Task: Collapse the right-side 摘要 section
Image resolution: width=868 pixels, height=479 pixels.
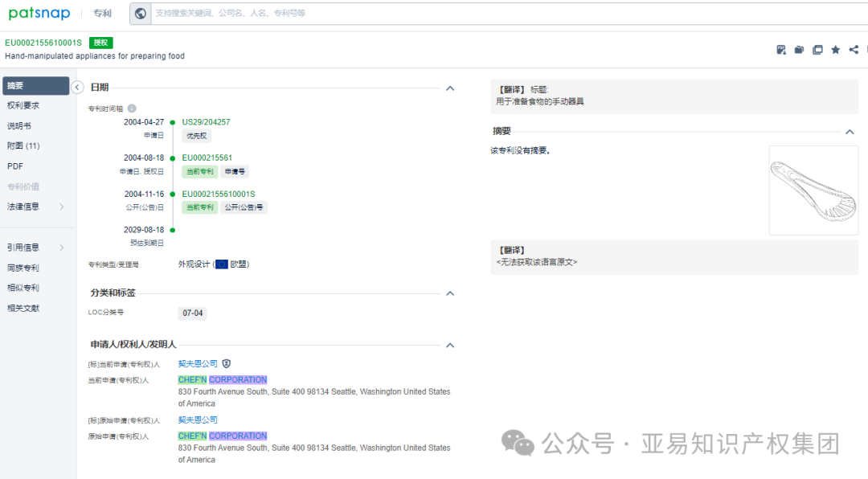Action: pyautogui.click(x=850, y=132)
